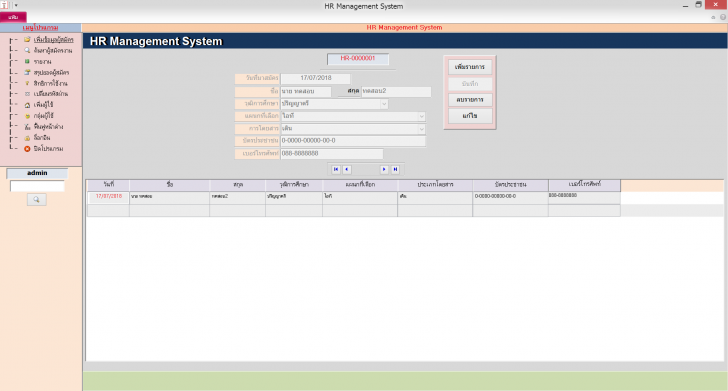Click the padlock login icon in menu
728x391 pixels.
(x=27, y=138)
